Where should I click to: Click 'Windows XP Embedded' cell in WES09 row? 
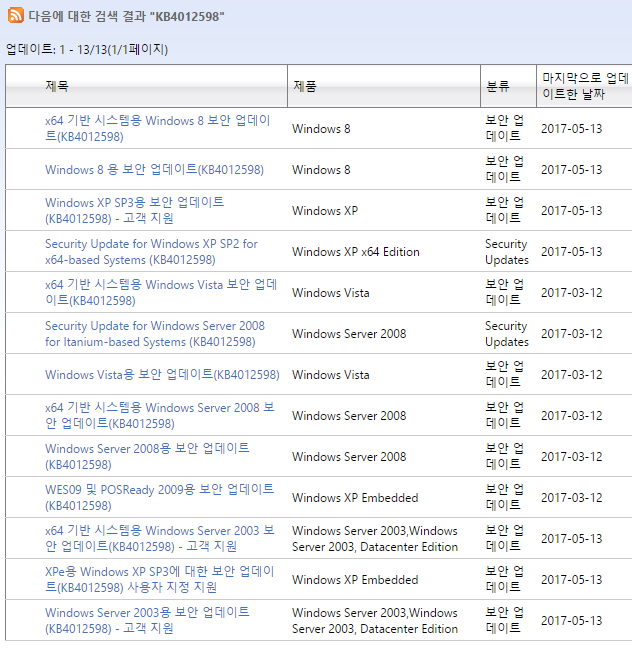click(355, 498)
